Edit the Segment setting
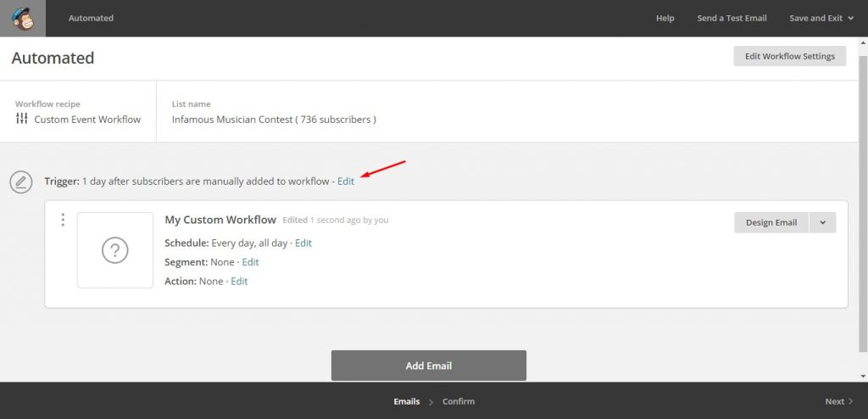This screenshot has height=419, width=868. click(250, 261)
